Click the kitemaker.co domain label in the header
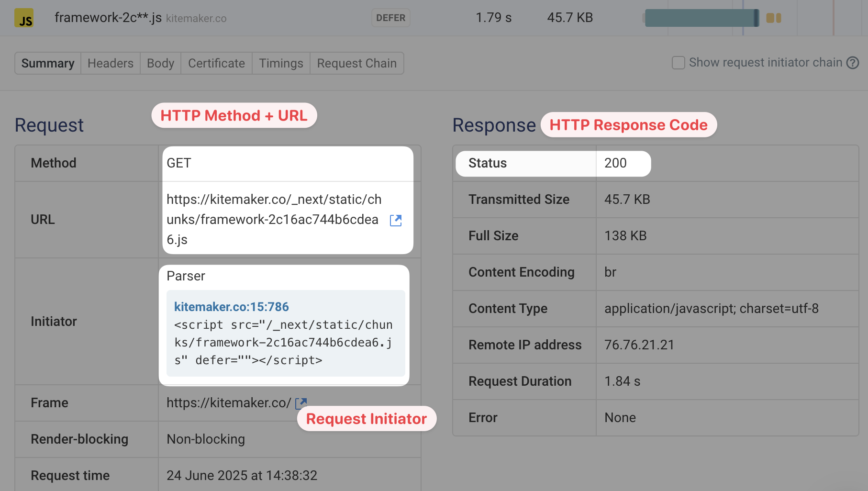The width and height of the screenshot is (868, 491). tap(196, 19)
